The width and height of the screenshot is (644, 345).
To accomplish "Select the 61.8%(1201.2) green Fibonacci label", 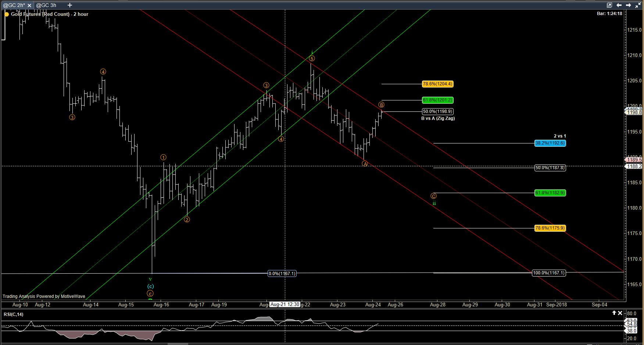I will coord(437,100).
